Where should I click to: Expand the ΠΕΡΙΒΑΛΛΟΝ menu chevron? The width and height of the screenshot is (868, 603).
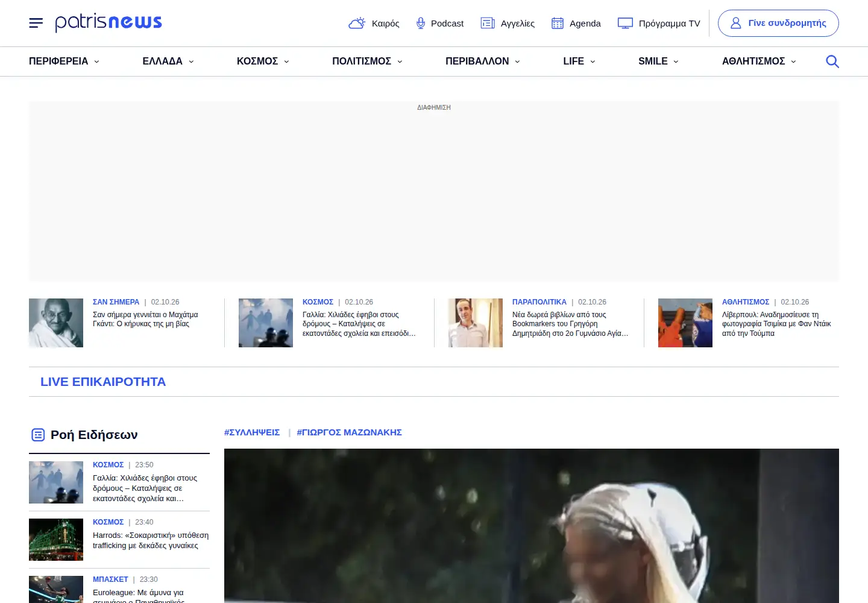tap(517, 62)
